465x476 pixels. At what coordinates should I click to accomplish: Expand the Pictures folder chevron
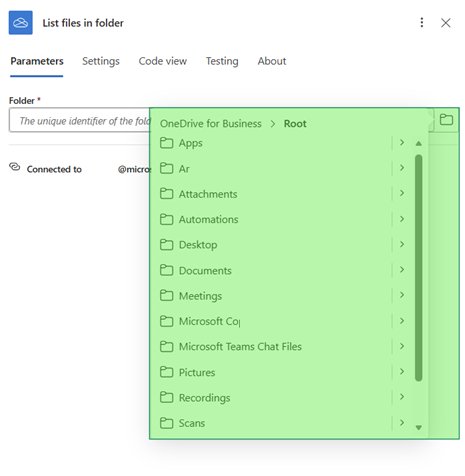point(402,371)
